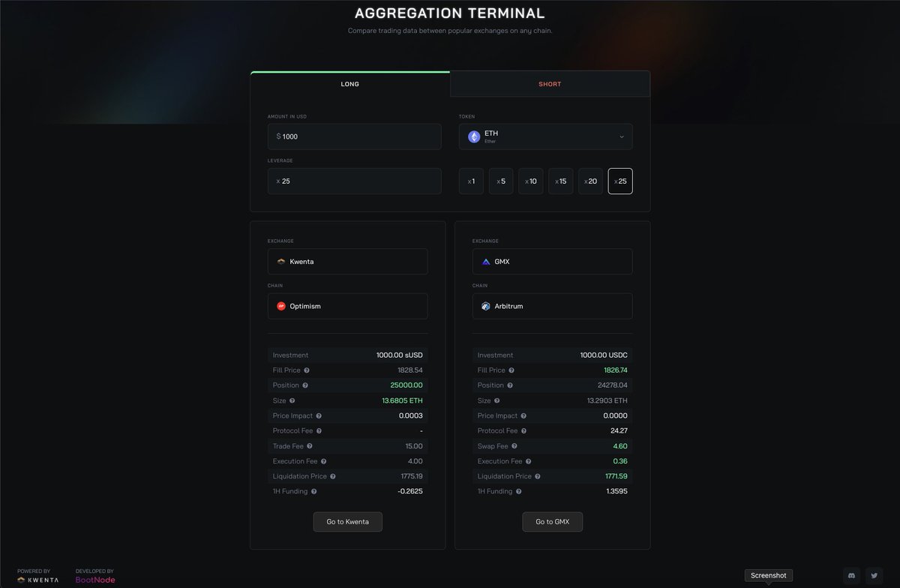Viewport: 900px width, 588px height.
Task: Click GMX Swap Fee help icon
Action: (x=514, y=446)
